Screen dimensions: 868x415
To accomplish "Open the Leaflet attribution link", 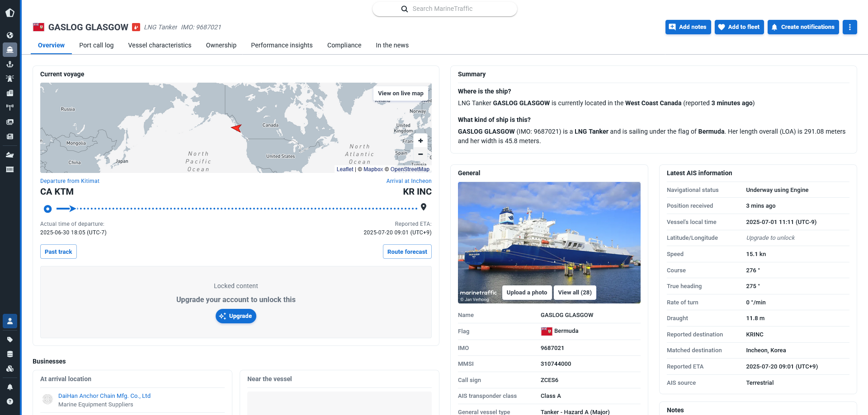I will 345,169.
